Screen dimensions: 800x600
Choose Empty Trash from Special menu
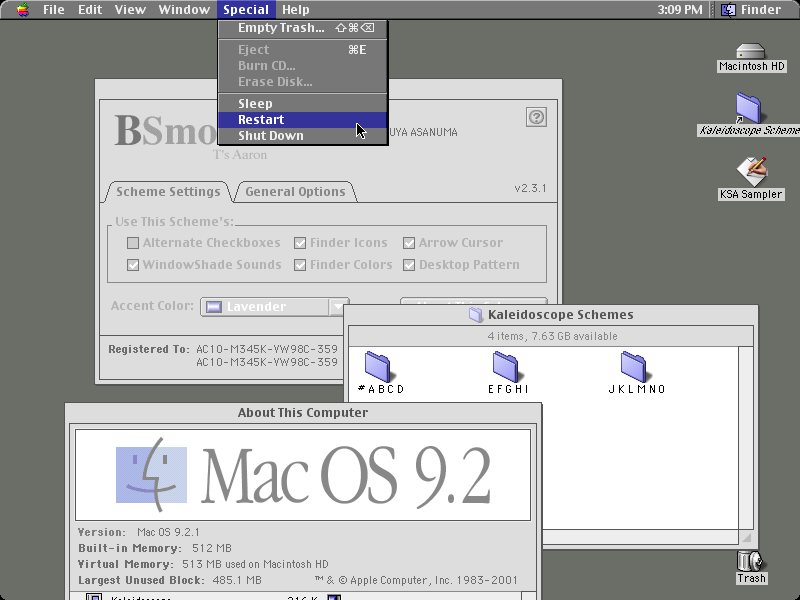pos(303,28)
